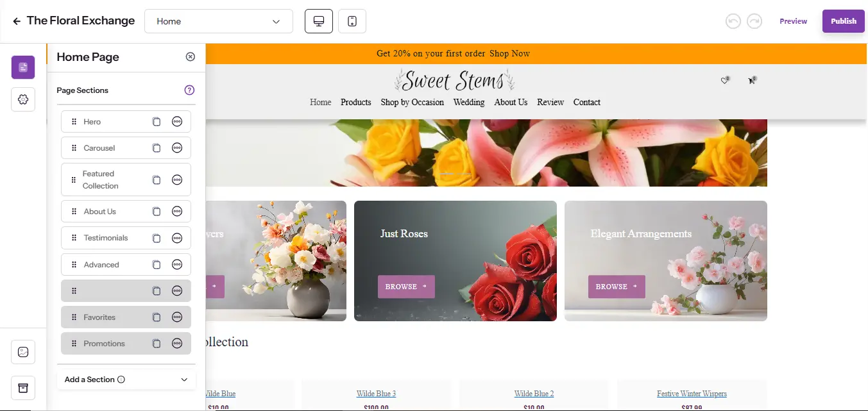Viewport: 868px width, 411px height.
Task: Open About Us in the site navigation
Action: [511, 102]
